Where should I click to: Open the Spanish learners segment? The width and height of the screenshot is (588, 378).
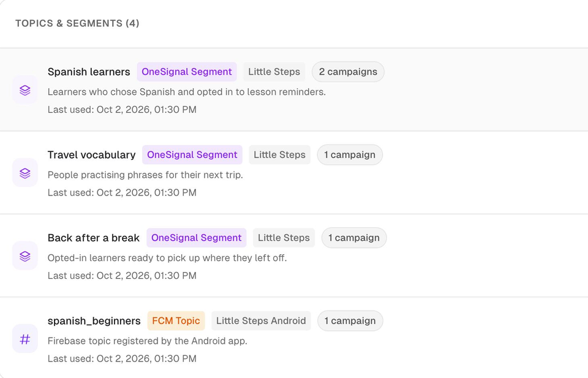(89, 72)
